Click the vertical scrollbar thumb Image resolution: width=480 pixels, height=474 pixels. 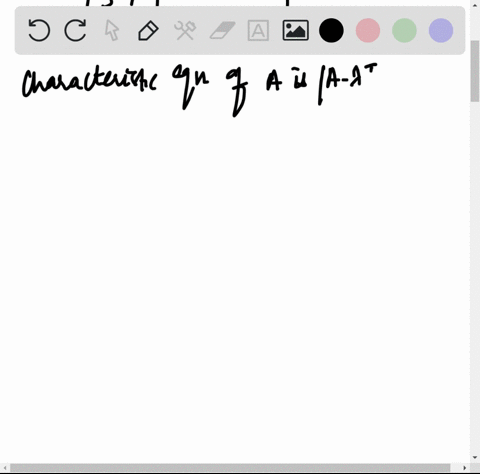tap(475, 71)
